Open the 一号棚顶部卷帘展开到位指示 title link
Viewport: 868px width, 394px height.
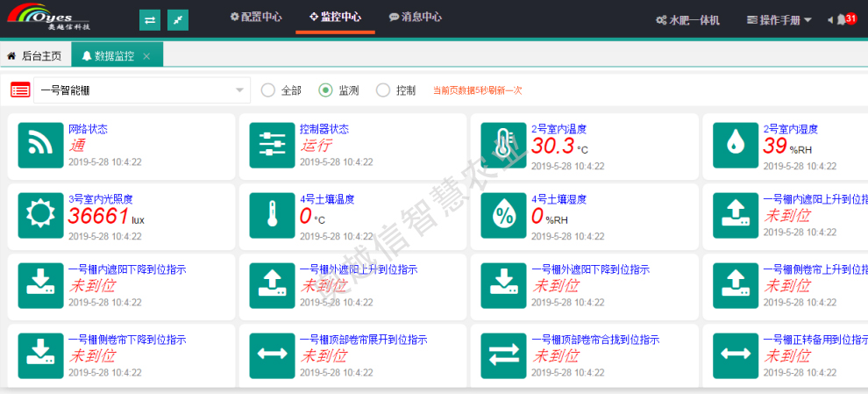(x=364, y=340)
